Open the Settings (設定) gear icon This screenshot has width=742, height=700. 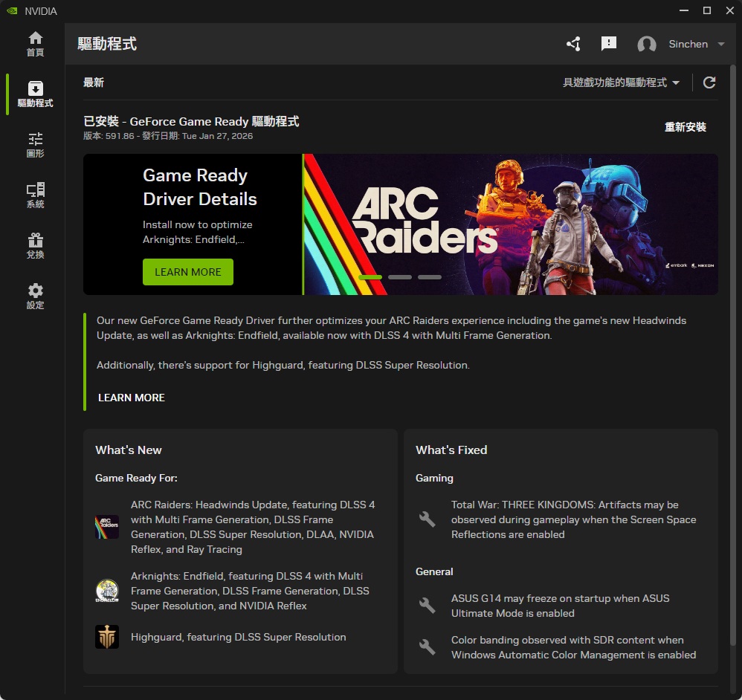[35, 296]
